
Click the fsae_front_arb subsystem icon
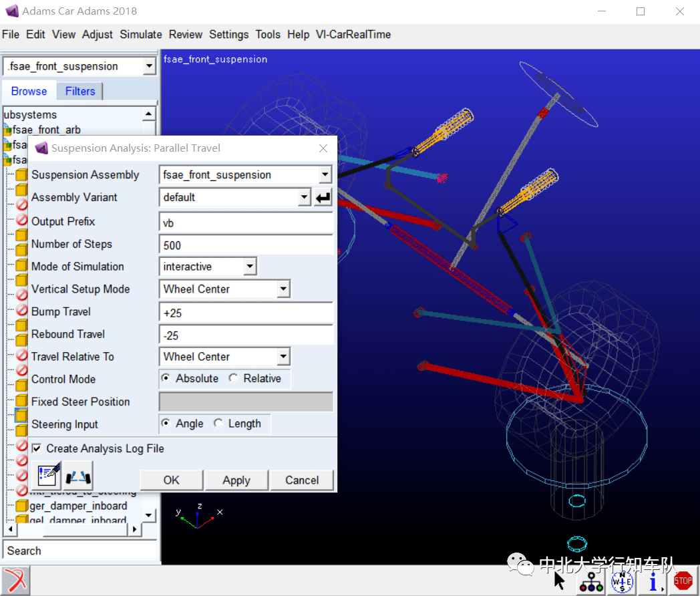coord(7,130)
